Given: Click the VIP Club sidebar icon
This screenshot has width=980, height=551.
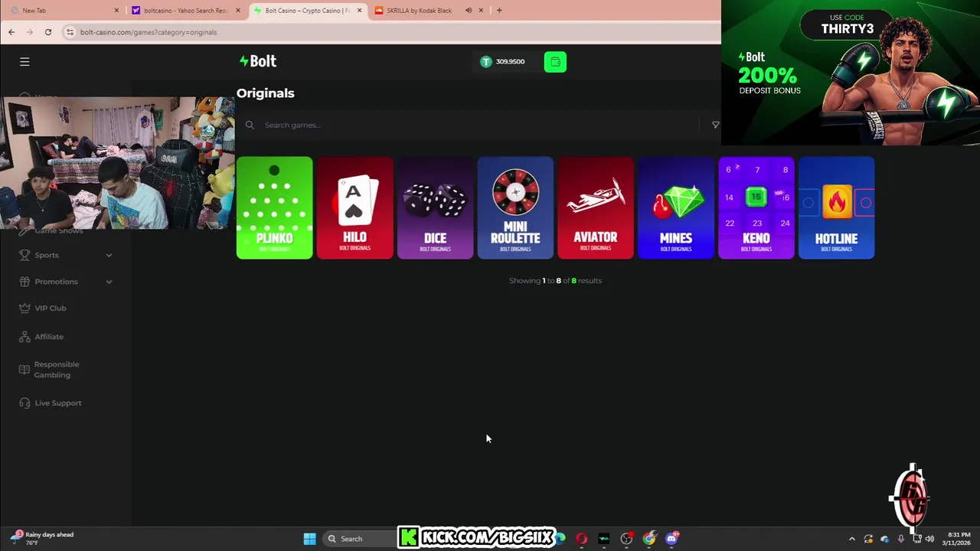Looking at the screenshot, I should point(24,308).
